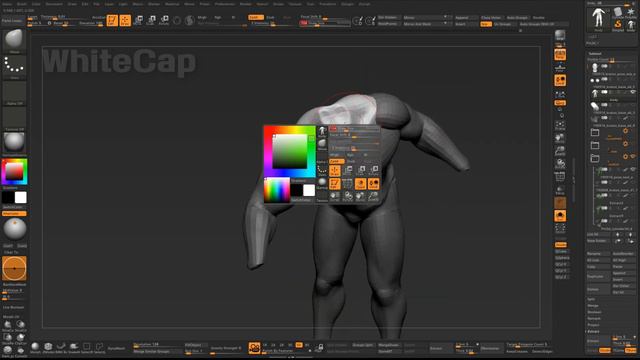
Task: Click the MergeDown button in bottom shelf
Action: [x=389, y=345]
